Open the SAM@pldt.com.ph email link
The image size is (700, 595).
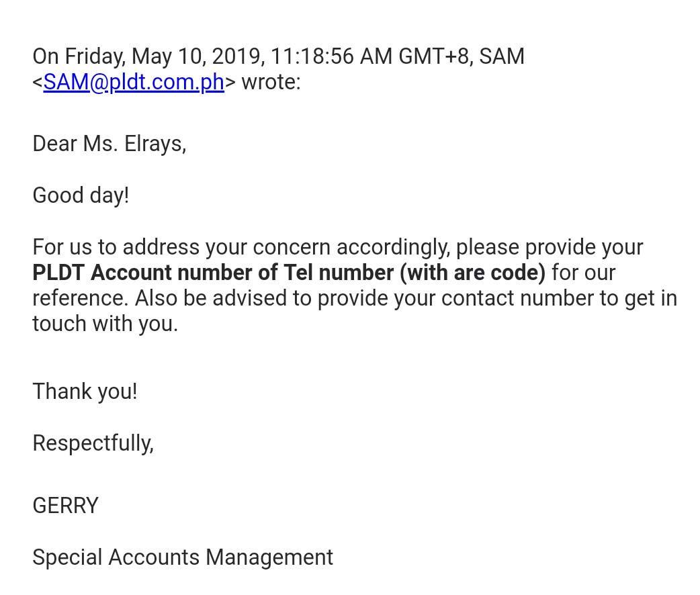(x=133, y=82)
